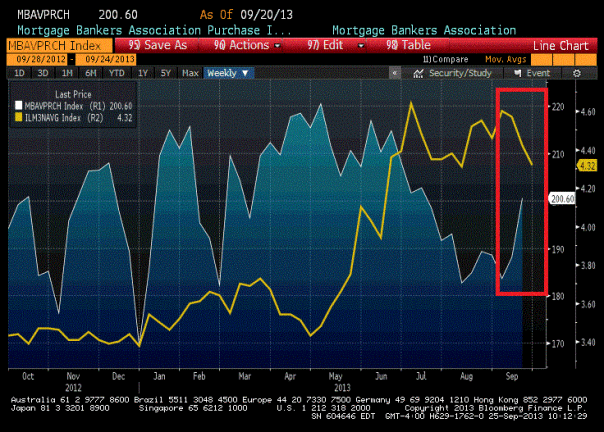Click the yellow ILM3NAVG legend swatch
604x432 pixels.
(x=18, y=118)
